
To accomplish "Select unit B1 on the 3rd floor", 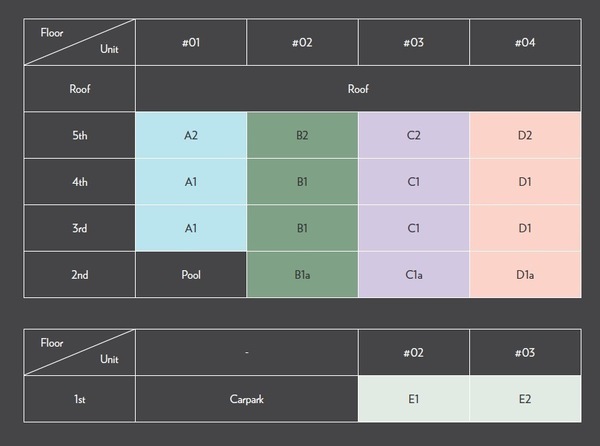I will 302,228.
